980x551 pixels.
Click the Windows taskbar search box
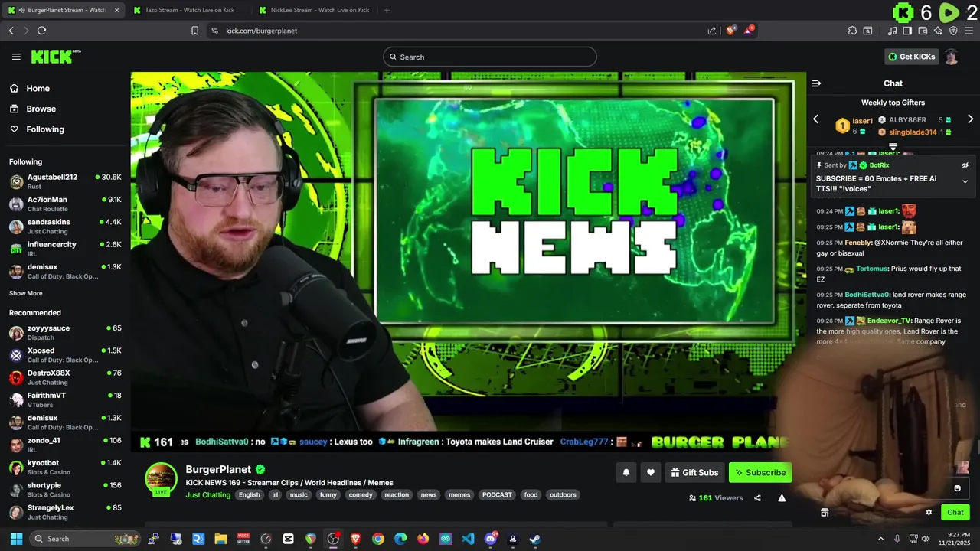click(x=87, y=539)
